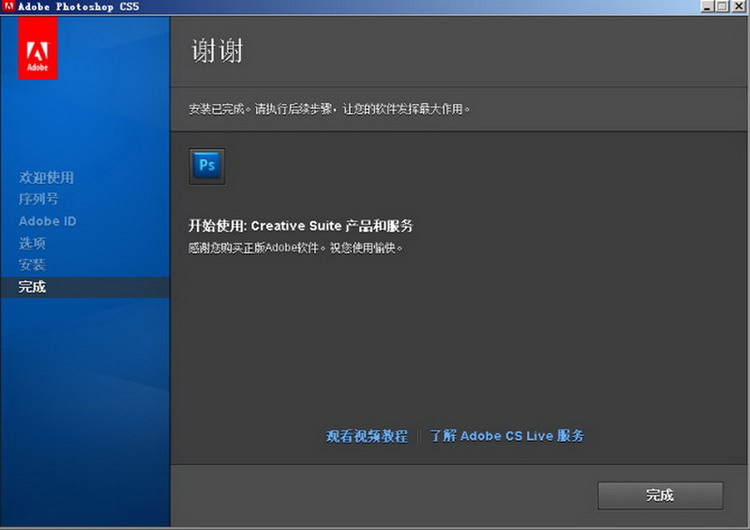Open the 了解 Adobe CS Live 服务 link
Screen dimensions: 750x530
(x=507, y=436)
